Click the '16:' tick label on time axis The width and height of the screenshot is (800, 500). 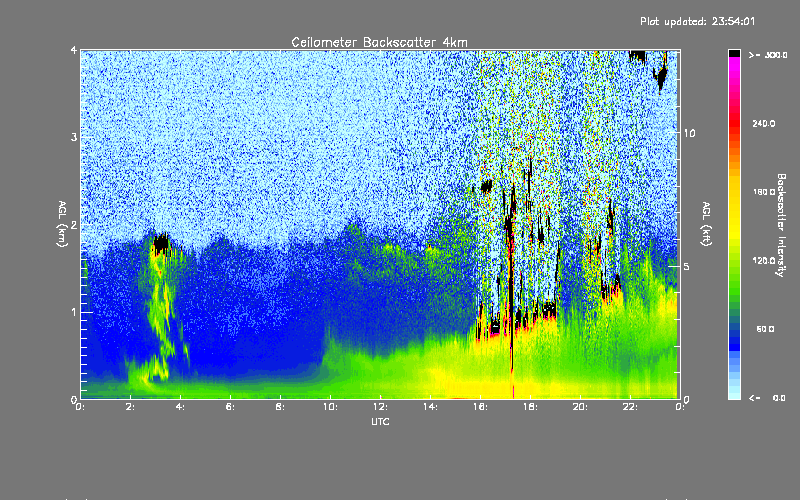[x=480, y=407]
